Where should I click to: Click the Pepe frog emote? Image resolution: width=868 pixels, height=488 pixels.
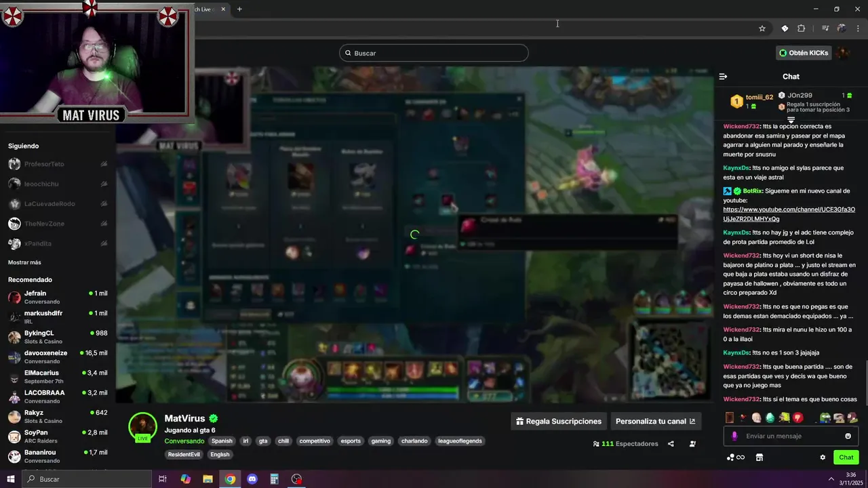tap(825, 418)
